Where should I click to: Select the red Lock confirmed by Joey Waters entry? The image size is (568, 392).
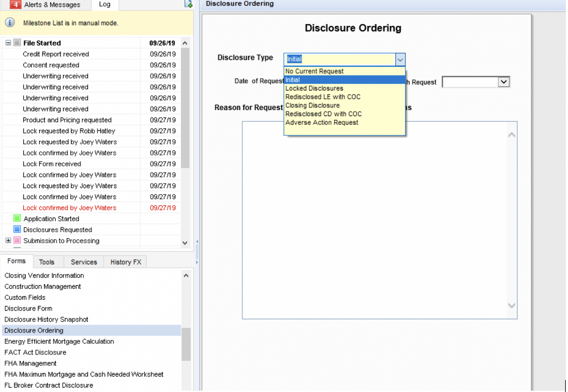click(x=91, y=208)
